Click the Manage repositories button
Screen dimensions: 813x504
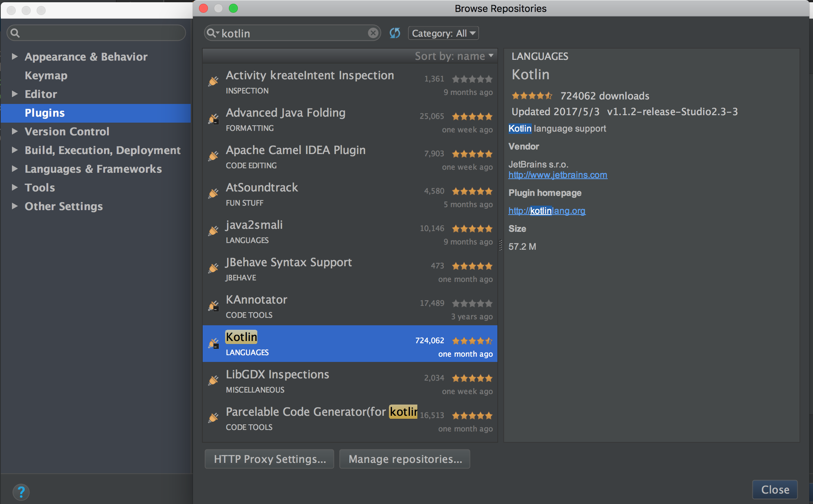(405, 459)
